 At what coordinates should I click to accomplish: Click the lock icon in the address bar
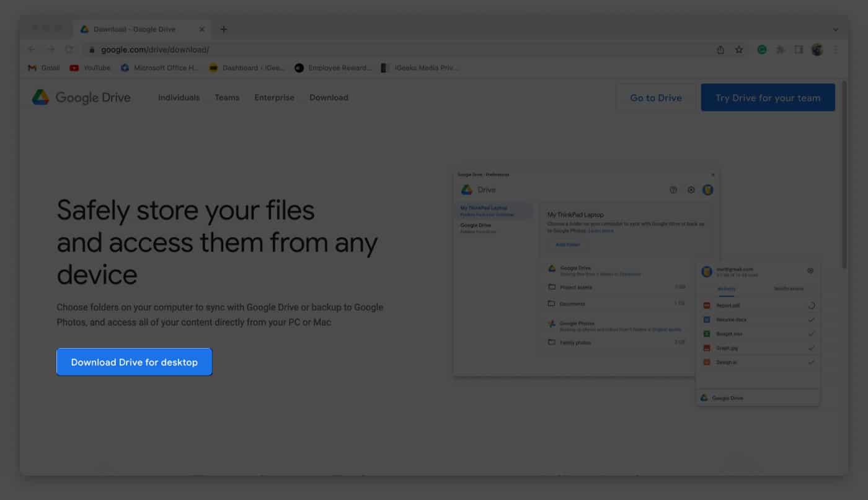[x=92, y=50]
